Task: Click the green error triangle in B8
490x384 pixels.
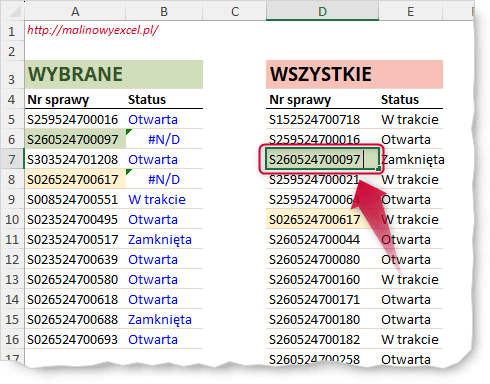Action: click(129, 172)
